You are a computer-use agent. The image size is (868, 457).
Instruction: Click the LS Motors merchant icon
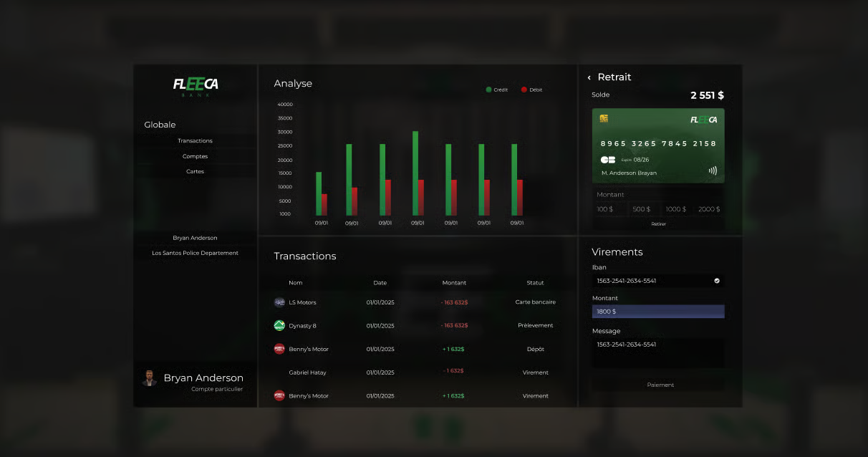click(279, 302)
